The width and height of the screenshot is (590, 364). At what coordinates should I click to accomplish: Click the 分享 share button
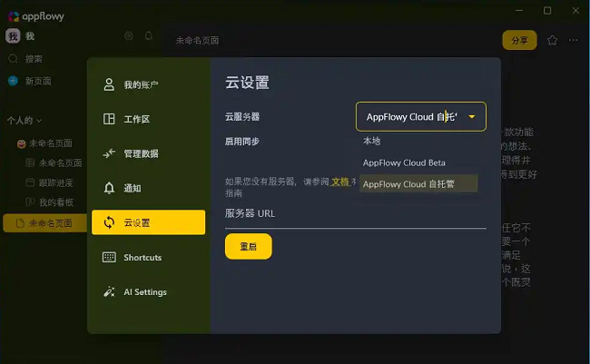[x=519, y=40]
